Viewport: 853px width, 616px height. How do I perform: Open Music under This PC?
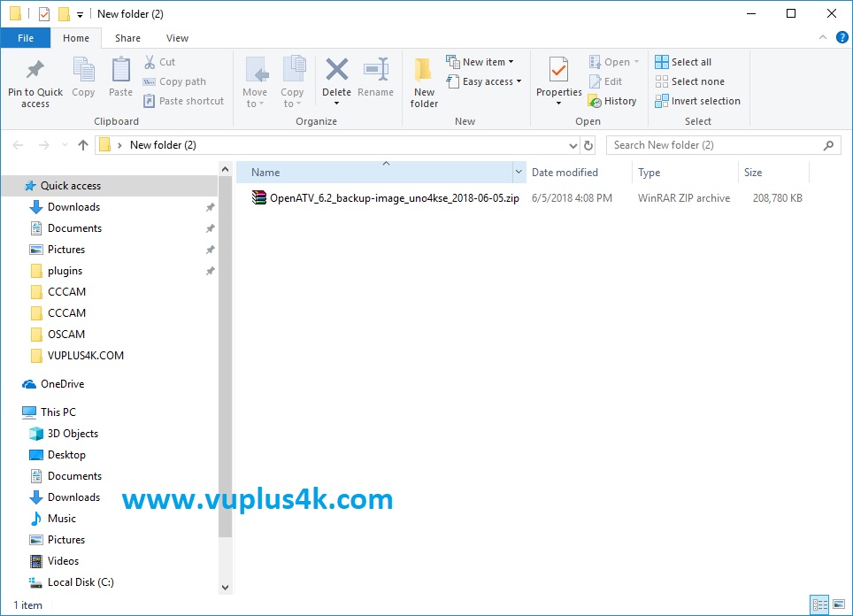(x=61, y=518)
